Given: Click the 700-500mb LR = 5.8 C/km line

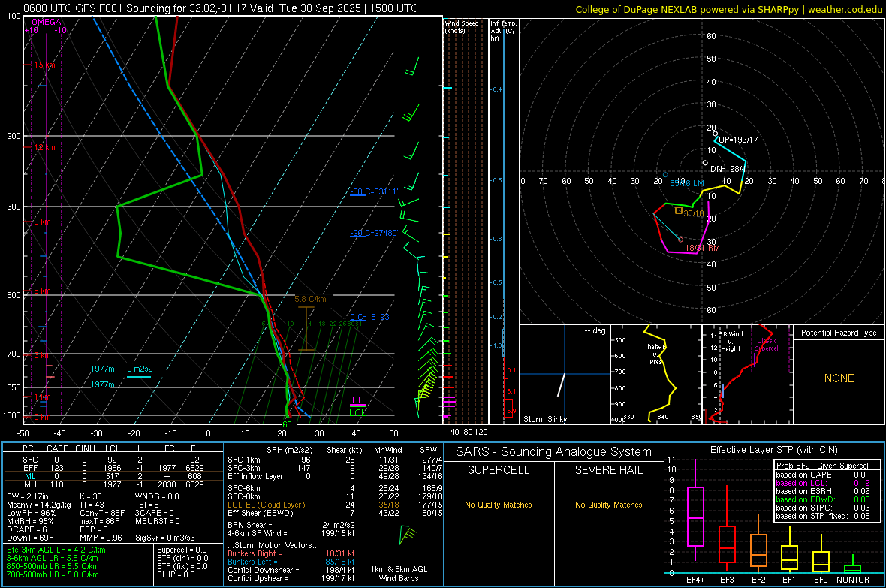Looking at the screenshot, I should coord(53,574).
